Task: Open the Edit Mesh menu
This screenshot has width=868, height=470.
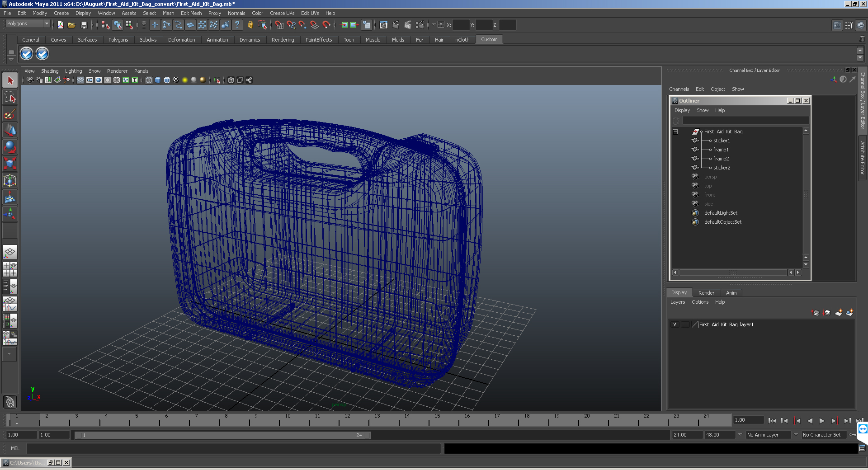Action: (x=191, y=13)
